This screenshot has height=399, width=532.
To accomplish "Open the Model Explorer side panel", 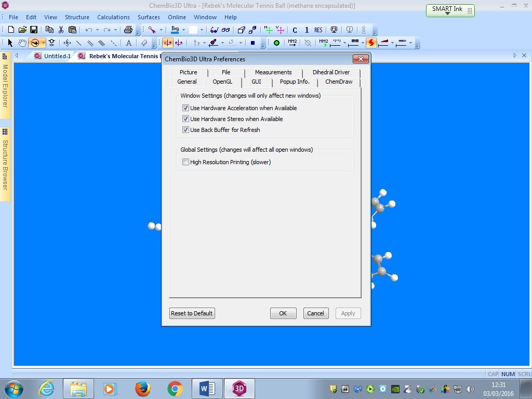I will coord(5,85).
